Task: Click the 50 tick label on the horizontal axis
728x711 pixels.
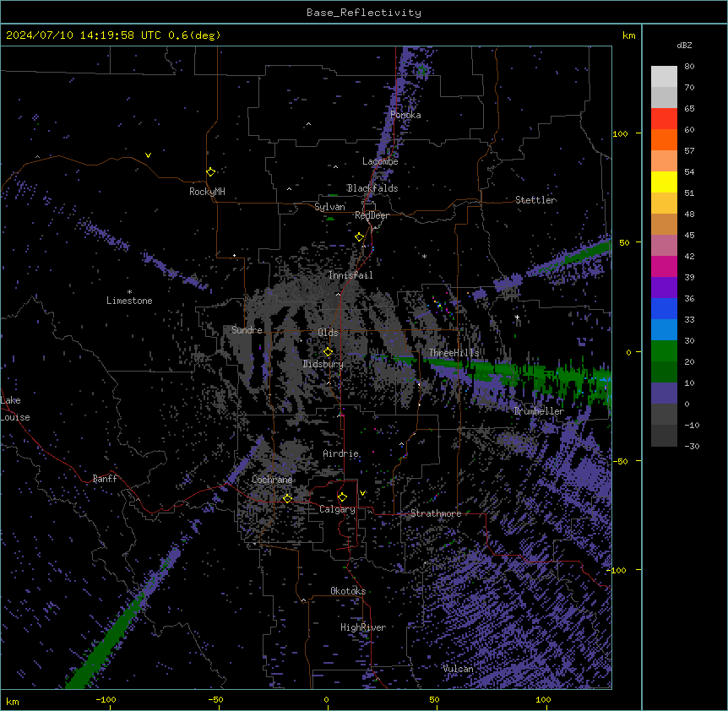Action: (434, 699)
